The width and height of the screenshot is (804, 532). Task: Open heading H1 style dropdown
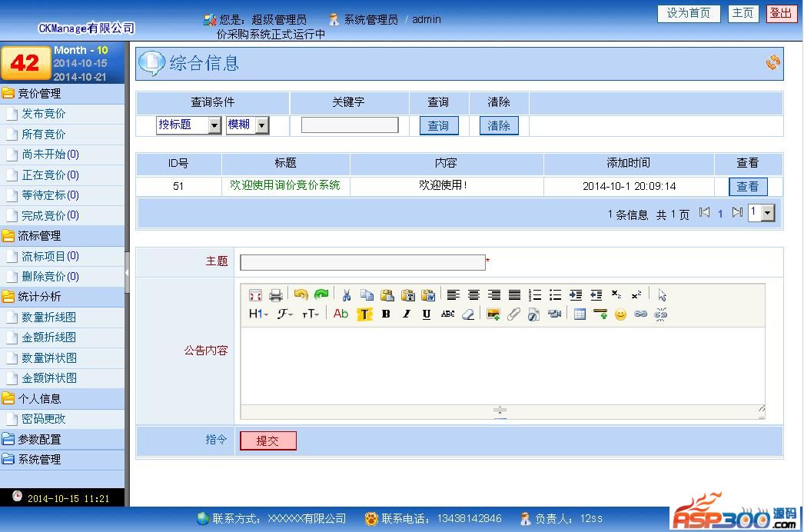[258, 314]
